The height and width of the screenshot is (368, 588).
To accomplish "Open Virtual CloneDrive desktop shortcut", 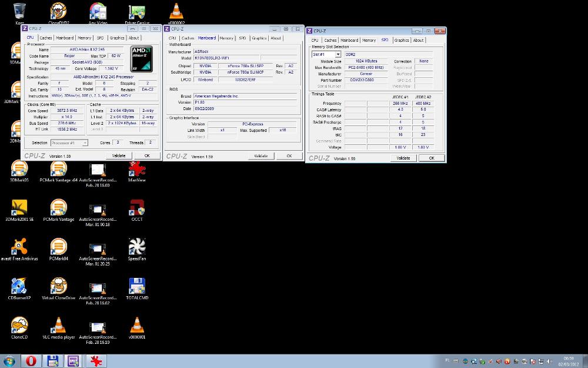I will 58,289.
